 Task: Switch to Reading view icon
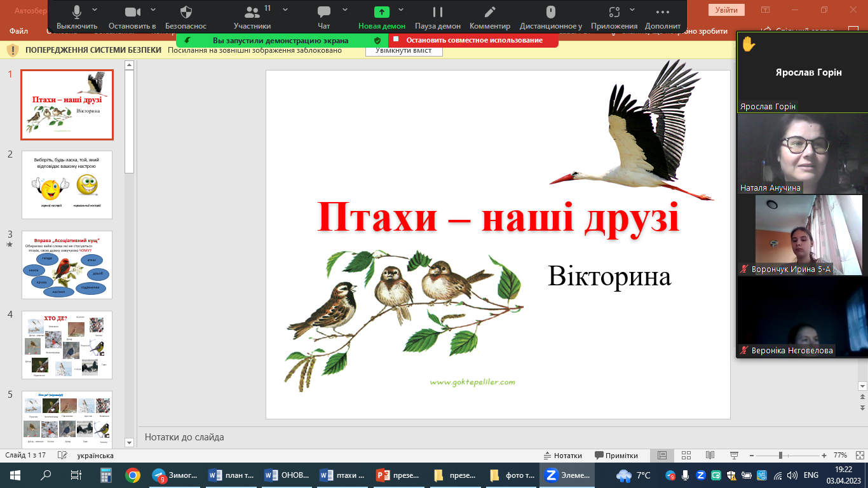click(x=710, y=456)
